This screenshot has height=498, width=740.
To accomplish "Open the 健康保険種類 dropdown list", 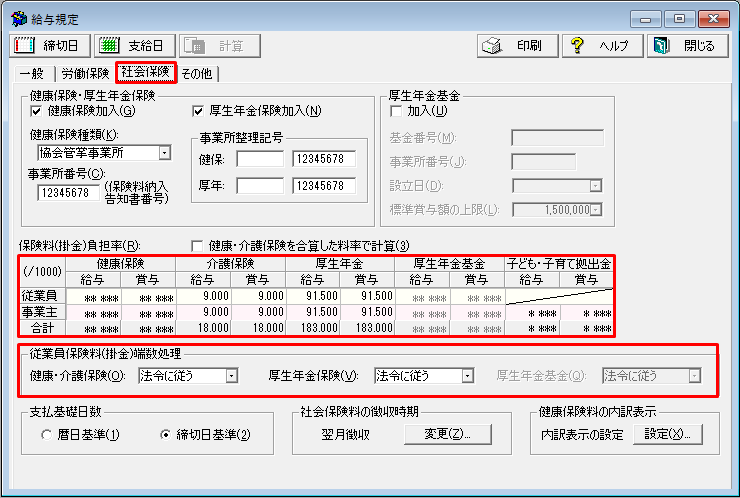I will (164, 153).
